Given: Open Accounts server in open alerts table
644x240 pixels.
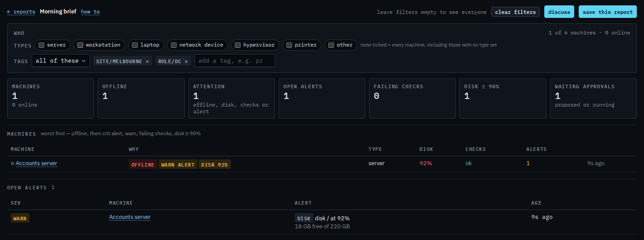Looking at the screenshot, I should pyautogui.click(x=130, y=217).
